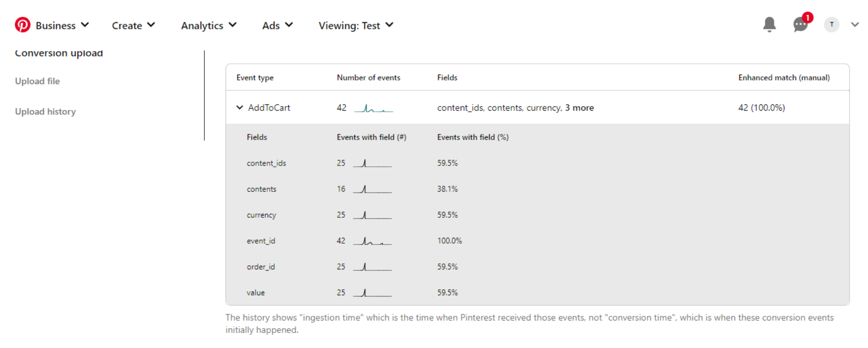Image resolution: width=868 pixels, height=348 pixels.
Task: Click the event_id sparkline chart
Action: [x=373, y=241]
